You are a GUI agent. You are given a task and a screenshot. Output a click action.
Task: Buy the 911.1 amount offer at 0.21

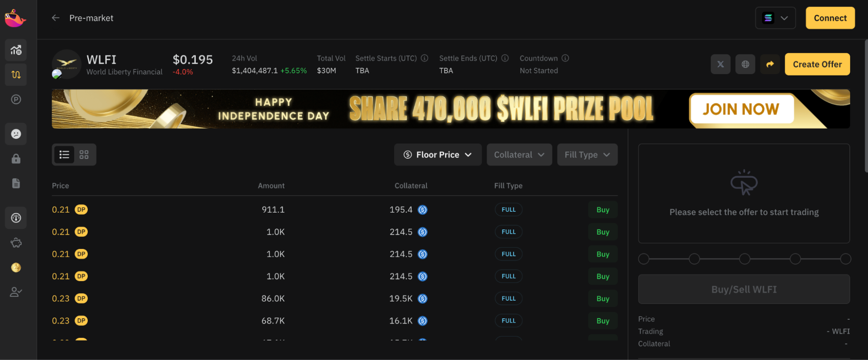(x=603, y=210)
